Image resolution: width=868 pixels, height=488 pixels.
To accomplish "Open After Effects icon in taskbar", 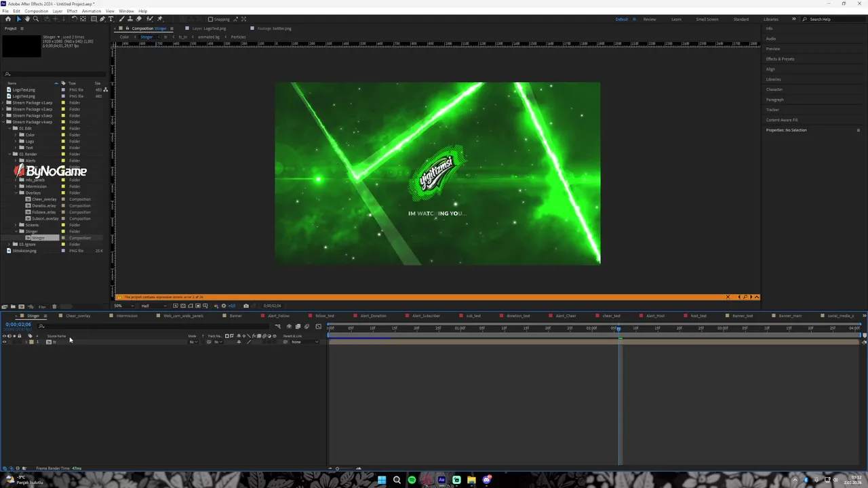I will [441, 480].
